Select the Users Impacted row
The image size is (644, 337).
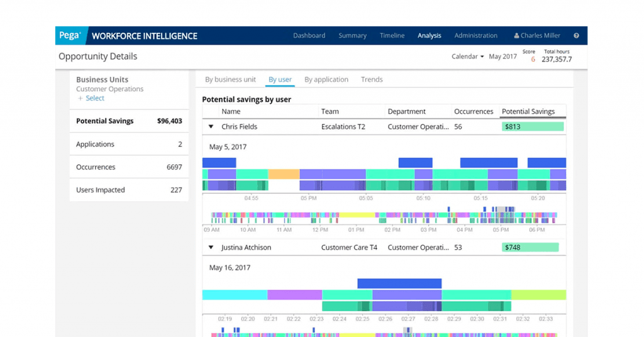click(x=129, y=190)
